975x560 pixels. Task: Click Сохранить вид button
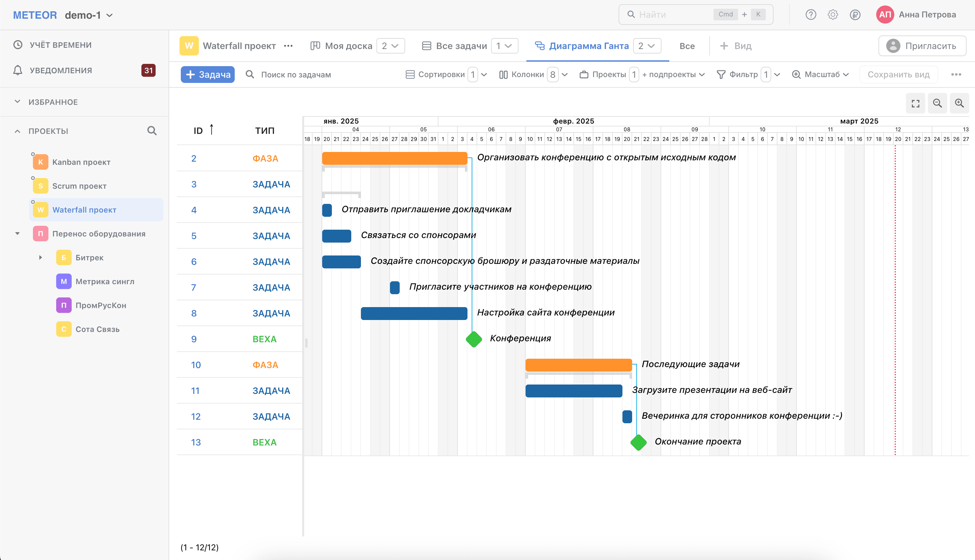tap(898, 75)
